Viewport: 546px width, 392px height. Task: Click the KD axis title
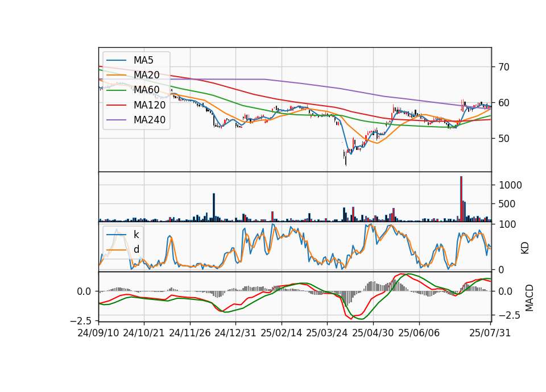coord(525,248)
